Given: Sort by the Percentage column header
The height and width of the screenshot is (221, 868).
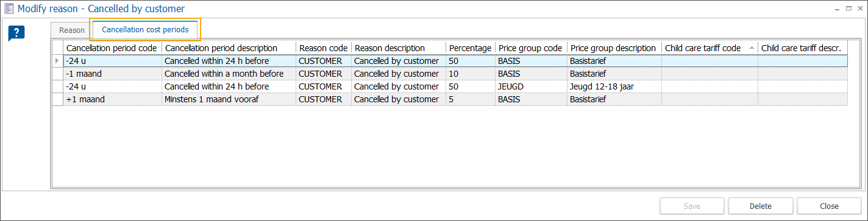Looking at the screenshot, I should tap(471, 48).
